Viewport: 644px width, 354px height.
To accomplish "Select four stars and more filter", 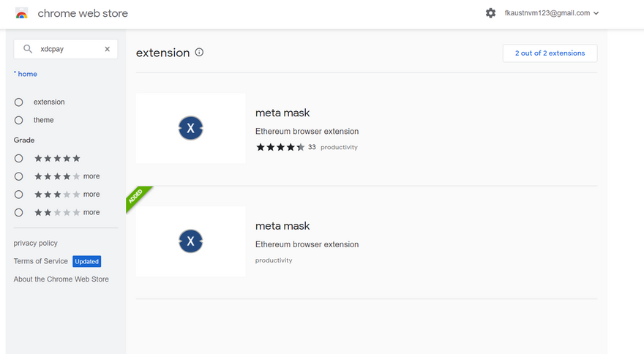I will [19, 176].
